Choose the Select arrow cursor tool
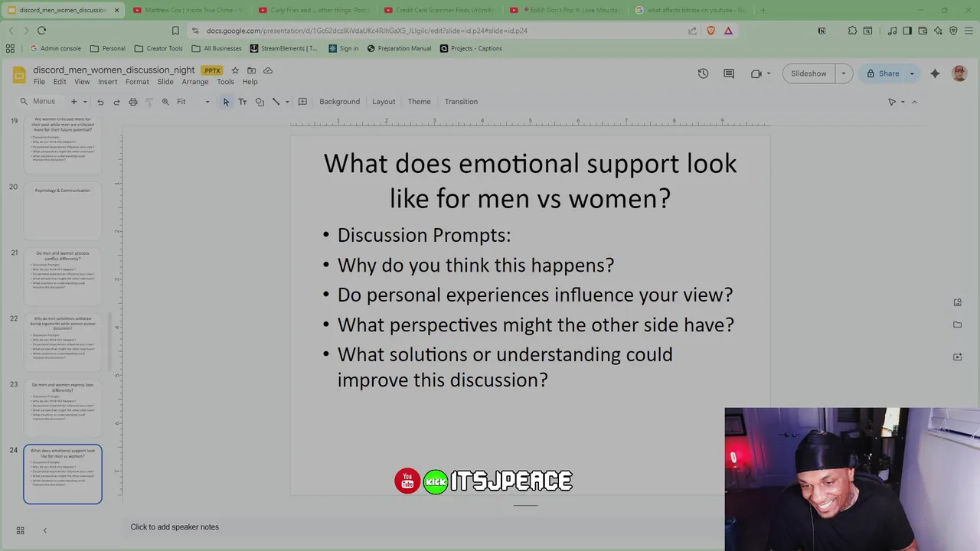980x551 pixels. (226, 102)
